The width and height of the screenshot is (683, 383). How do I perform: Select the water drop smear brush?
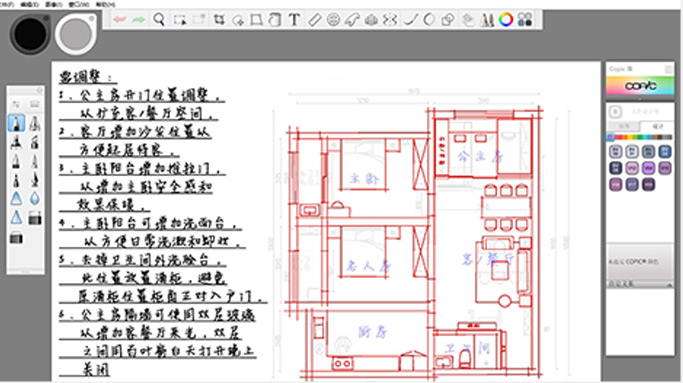35,198
